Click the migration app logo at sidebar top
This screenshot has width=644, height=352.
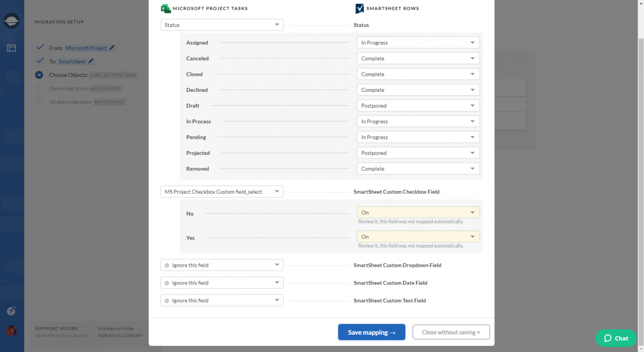click(12, 21)
